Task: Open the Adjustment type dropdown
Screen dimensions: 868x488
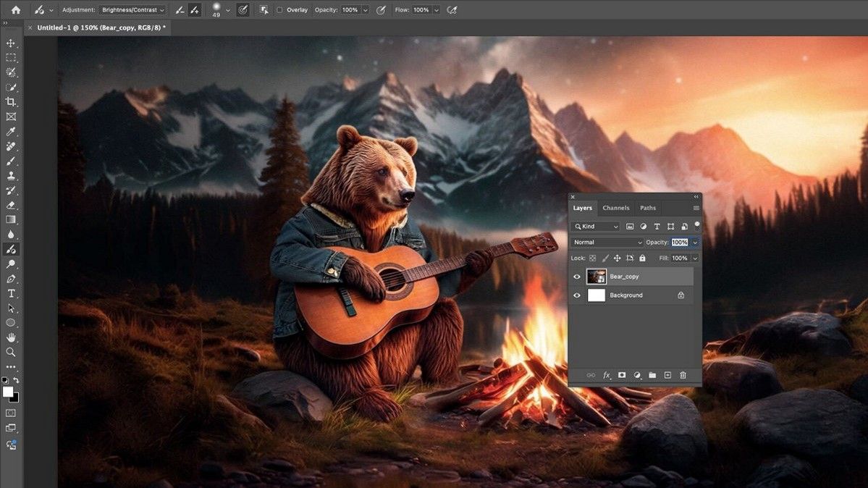Action: pyautogui.click(x=132, y=9)
